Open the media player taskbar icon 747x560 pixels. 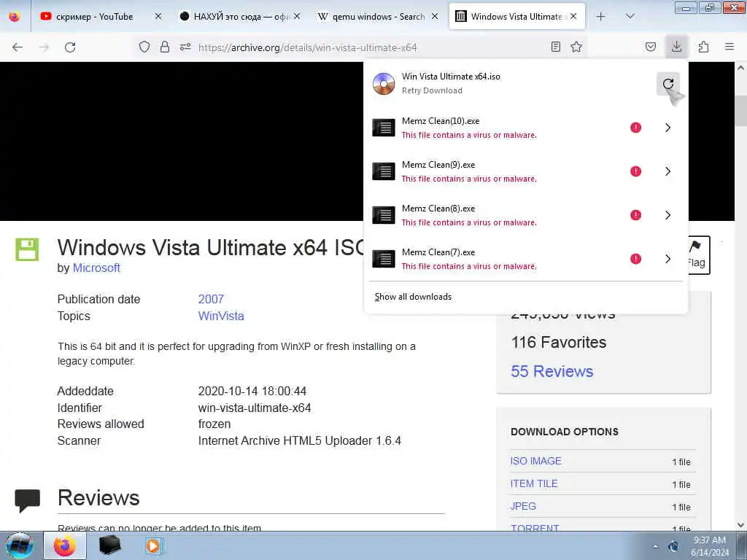click(153, 545)
